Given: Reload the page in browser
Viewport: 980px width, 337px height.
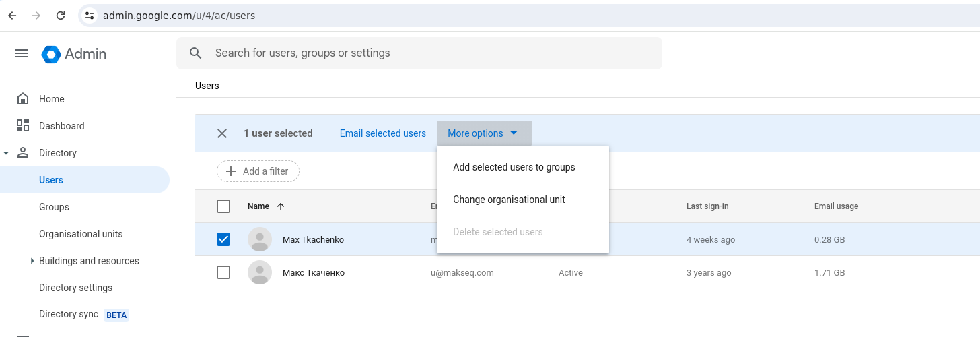Looking at the screenshot, I should pyautogui.click(x=61, y=15).
